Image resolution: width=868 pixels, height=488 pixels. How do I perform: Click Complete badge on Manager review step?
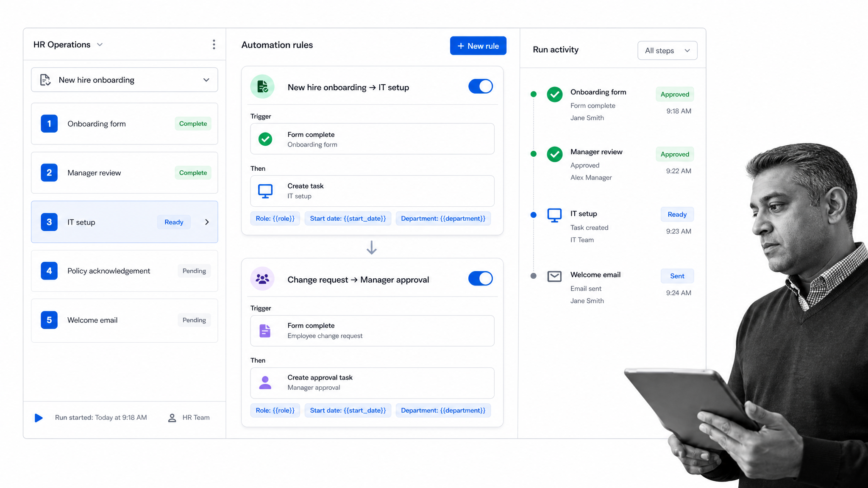coord(193,173)
